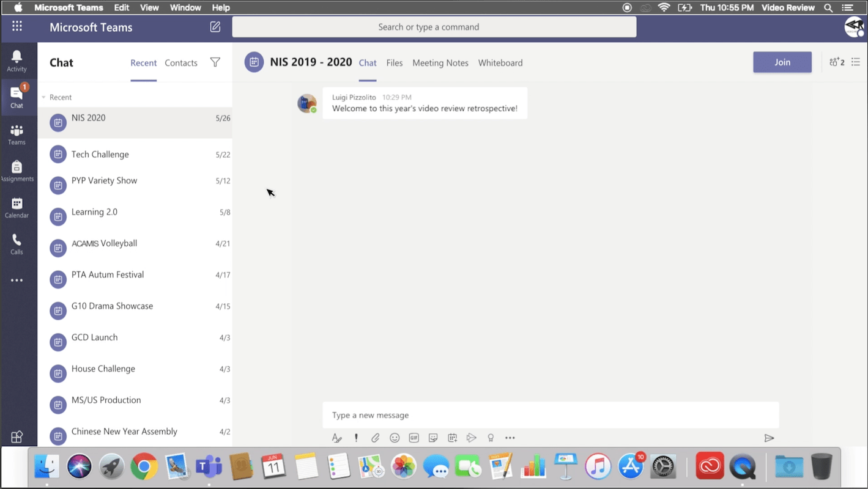The width and height of the screenshot is (868, 489).
Task: Open the Apps store icon in sidebar
Action: point(17,437)
